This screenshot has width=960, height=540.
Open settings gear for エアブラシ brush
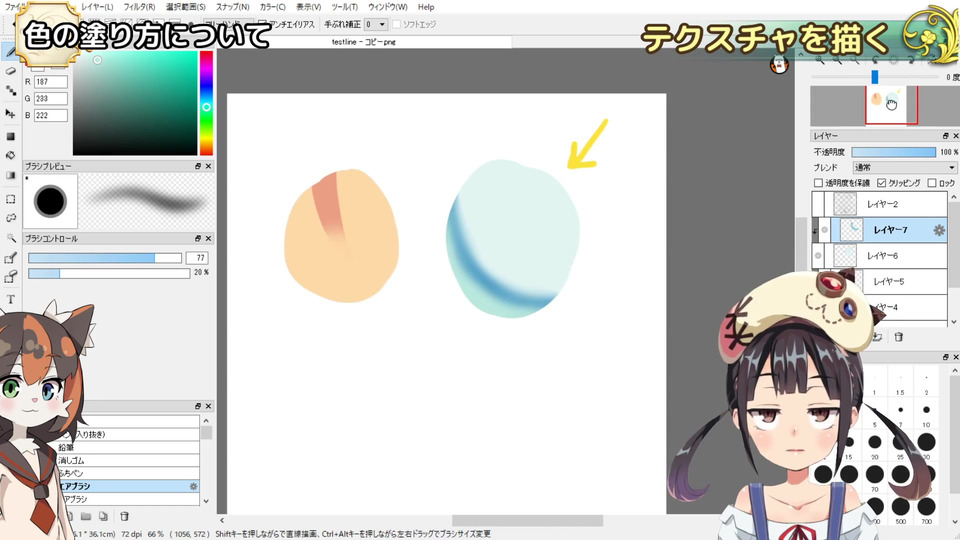(193, 486)
